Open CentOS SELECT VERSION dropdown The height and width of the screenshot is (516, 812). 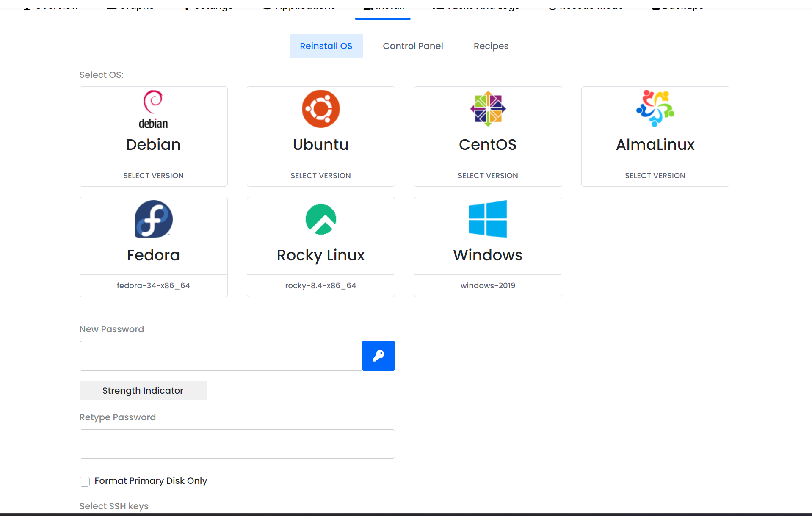[x=488, y=175]
